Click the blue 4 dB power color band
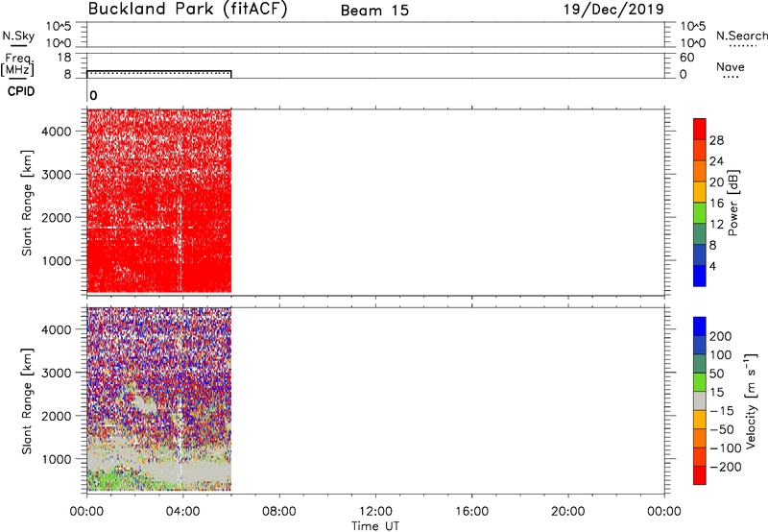Viewport: 768px width, 532px height. point(700,276)
